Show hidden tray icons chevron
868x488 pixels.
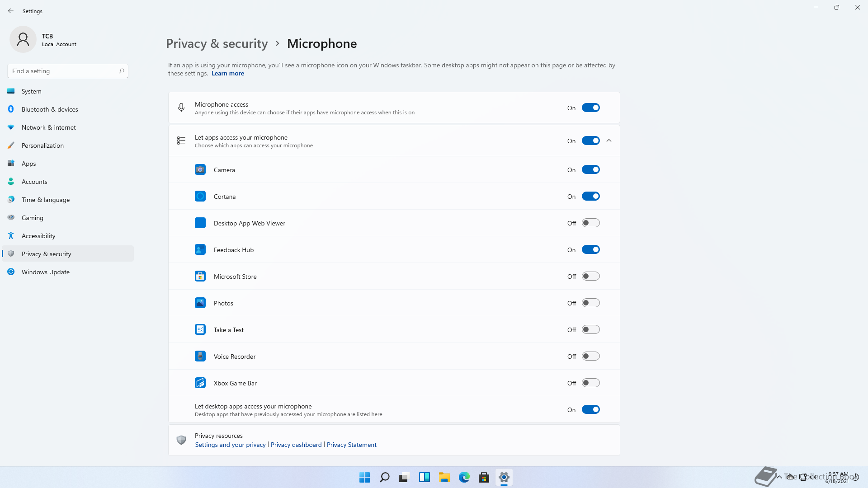point(779,477)
